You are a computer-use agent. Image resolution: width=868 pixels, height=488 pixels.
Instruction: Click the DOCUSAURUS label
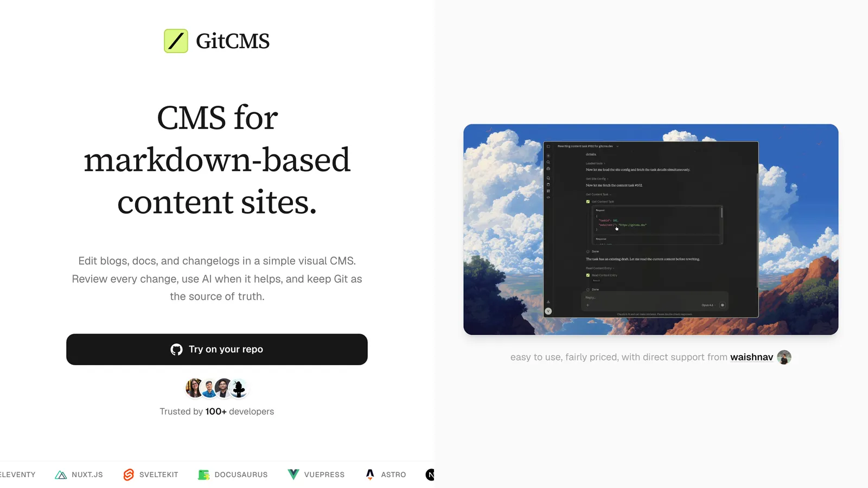coord(241,475)
